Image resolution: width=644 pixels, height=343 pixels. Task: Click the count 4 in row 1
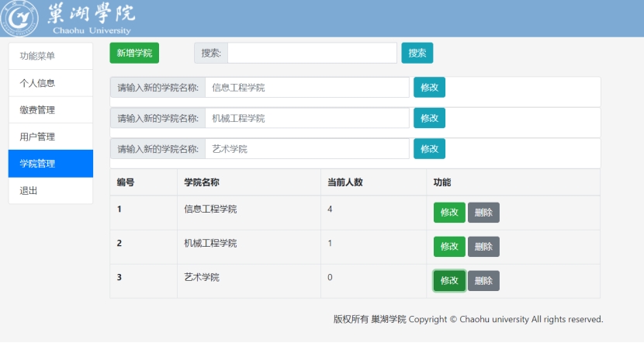tap(330, 209)
